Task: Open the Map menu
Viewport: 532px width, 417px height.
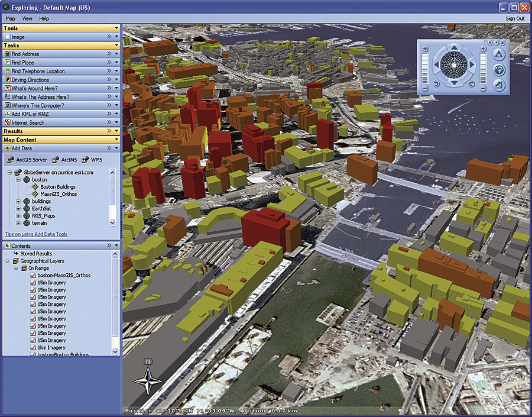Action: [x=10, y=19]
